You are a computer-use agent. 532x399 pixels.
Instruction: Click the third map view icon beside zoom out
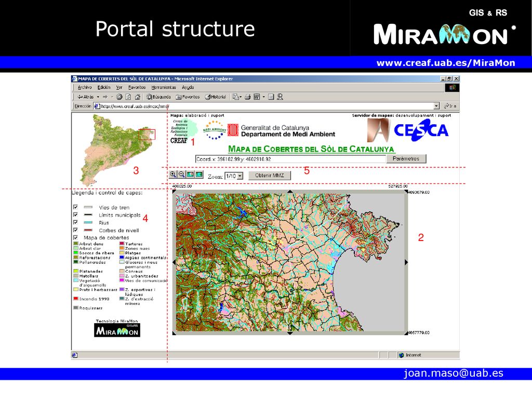coord(190,175)
